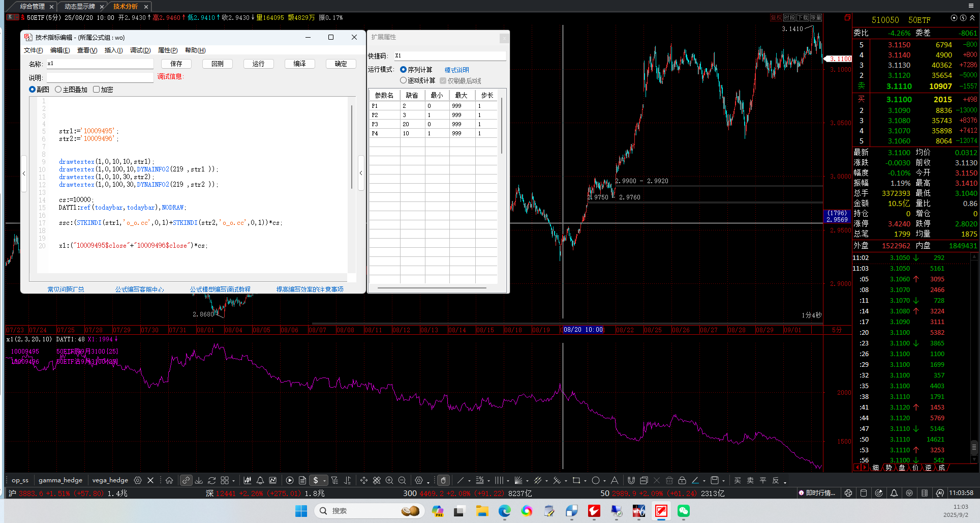Select 逐K线计算 run mode
Viewport: 980px width, 523px height.
[404, 80]
